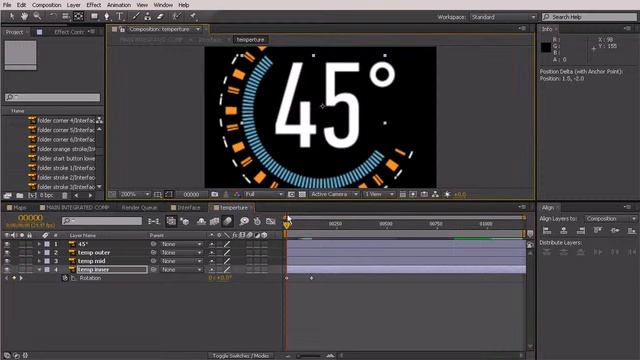This screenshot has width=640, height=360.
Task: Delete selected item with trash icon
Action: coord(64,196)
